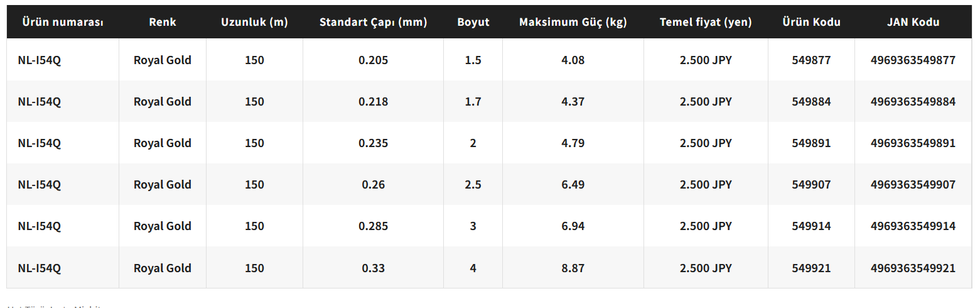Click product code 549907 cell
The height and width of the screenshot is (308, 980).
click(811, 185)
